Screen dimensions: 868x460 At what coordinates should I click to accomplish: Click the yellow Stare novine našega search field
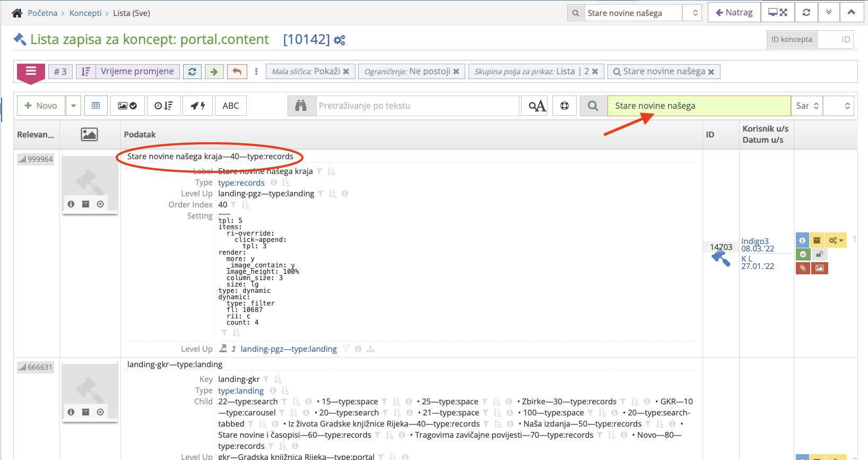(x=699, y=106)
